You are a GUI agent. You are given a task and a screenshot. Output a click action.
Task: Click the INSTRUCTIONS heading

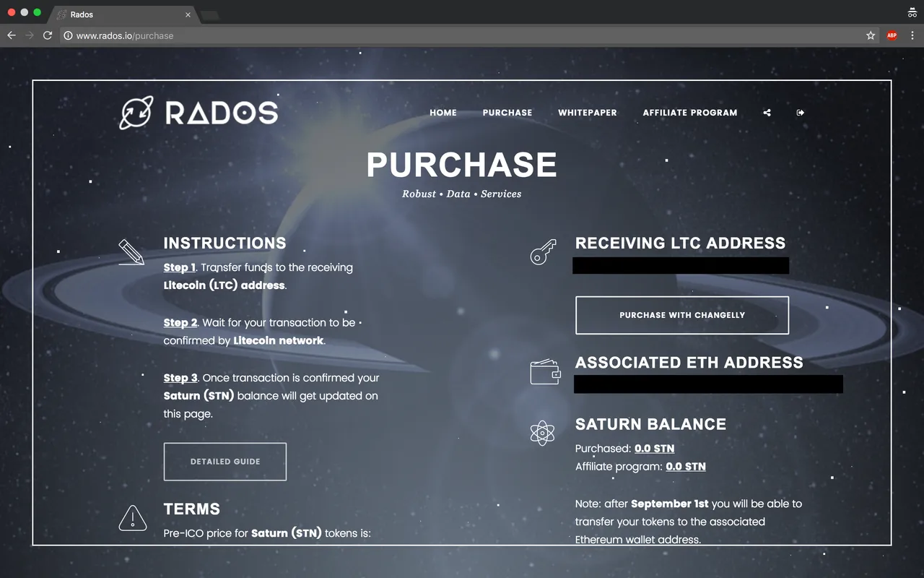225,243
